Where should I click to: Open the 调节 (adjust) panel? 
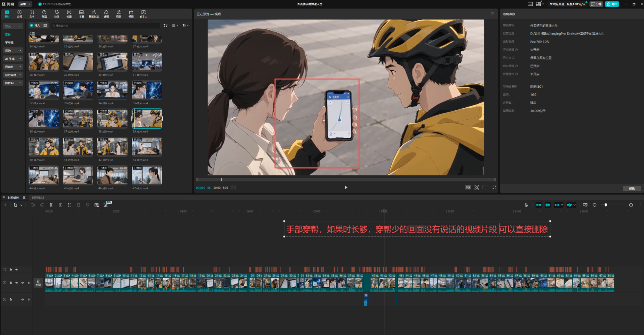119,14
